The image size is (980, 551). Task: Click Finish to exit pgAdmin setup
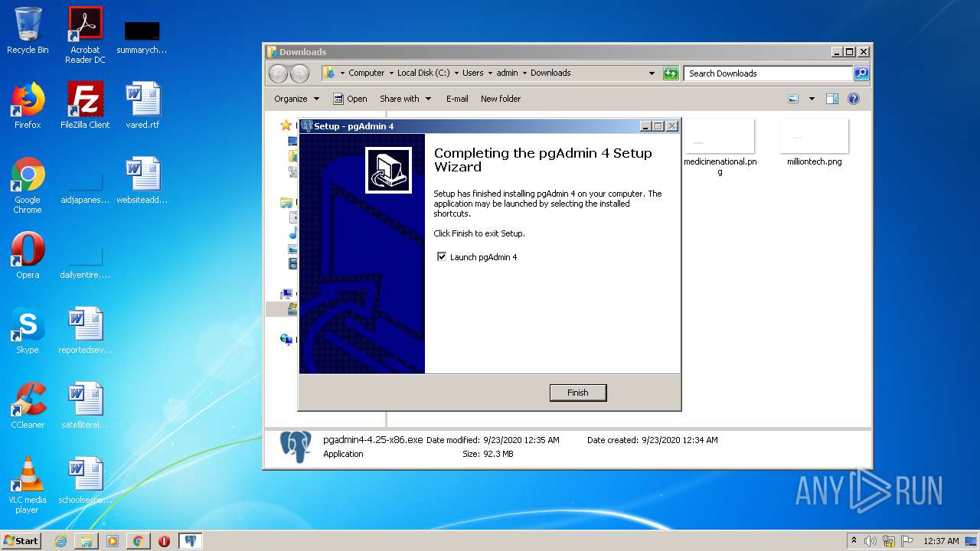point(578,393)
